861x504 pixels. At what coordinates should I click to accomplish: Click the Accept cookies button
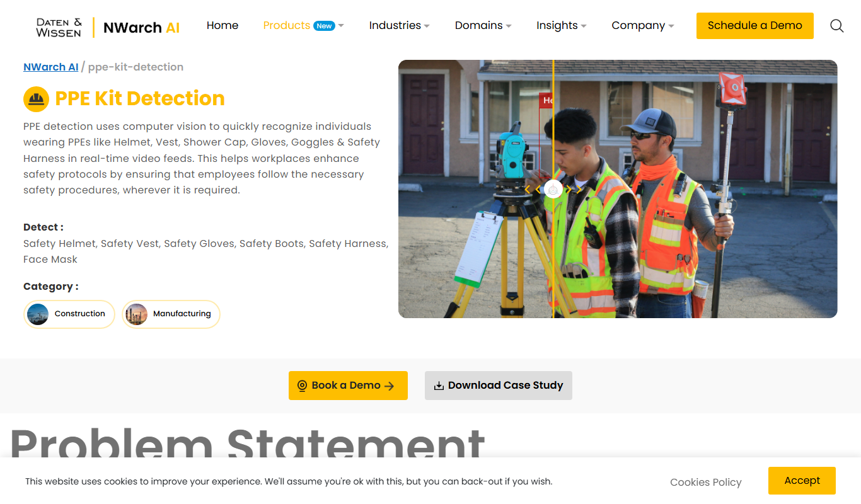pyautogui.click(x=802, y=481)
